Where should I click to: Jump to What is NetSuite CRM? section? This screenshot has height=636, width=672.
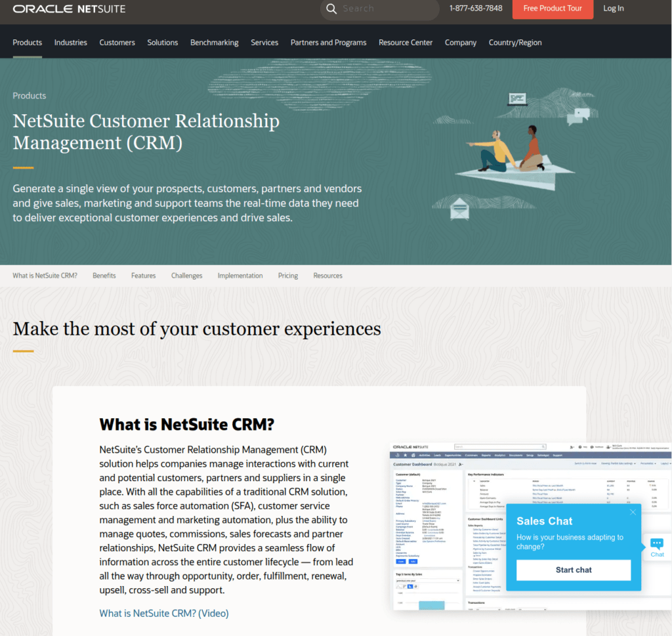tap(45, 276)
